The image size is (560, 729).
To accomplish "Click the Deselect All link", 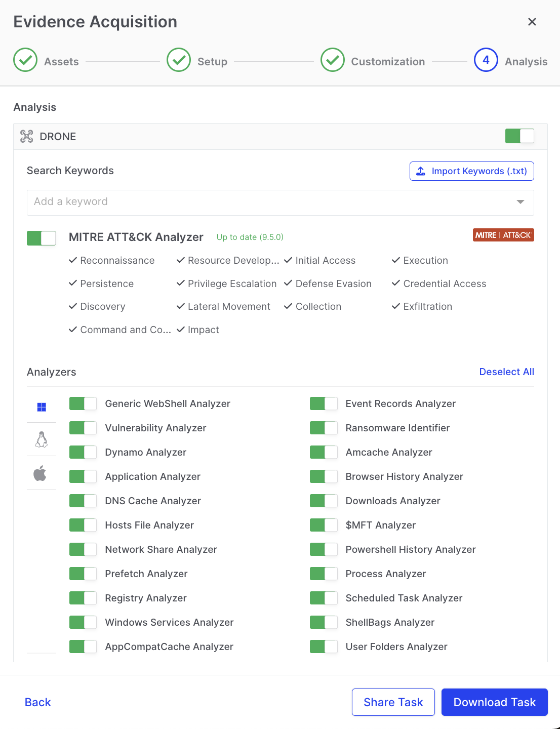I will pyautogui.click(x=506, y=372).
